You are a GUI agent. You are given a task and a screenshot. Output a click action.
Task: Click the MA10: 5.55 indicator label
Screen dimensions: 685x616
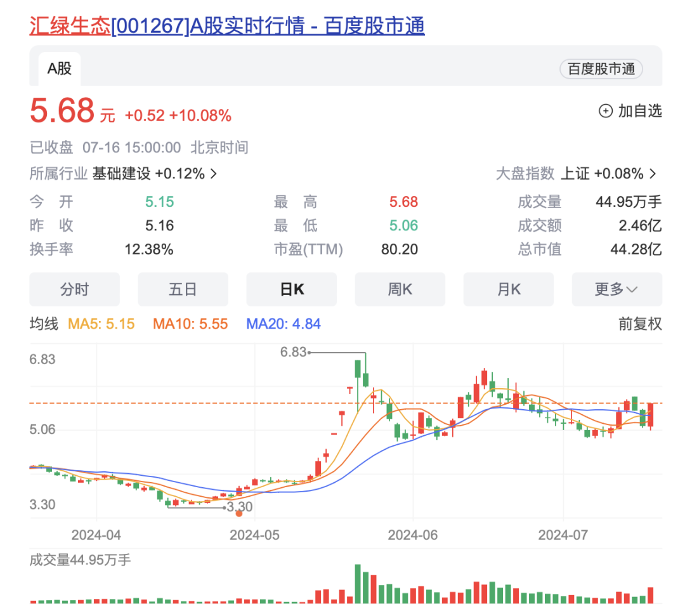coord(190,324)
